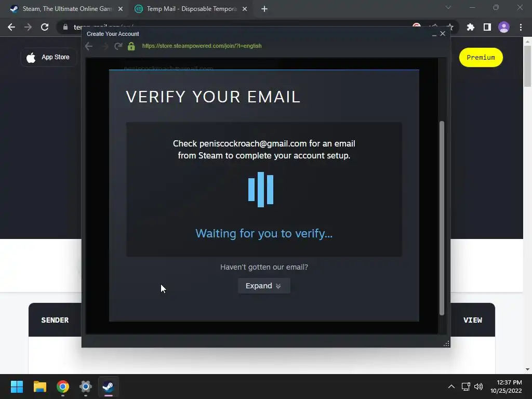Click the Steam popup vertical scrollbar

point(442,218)
